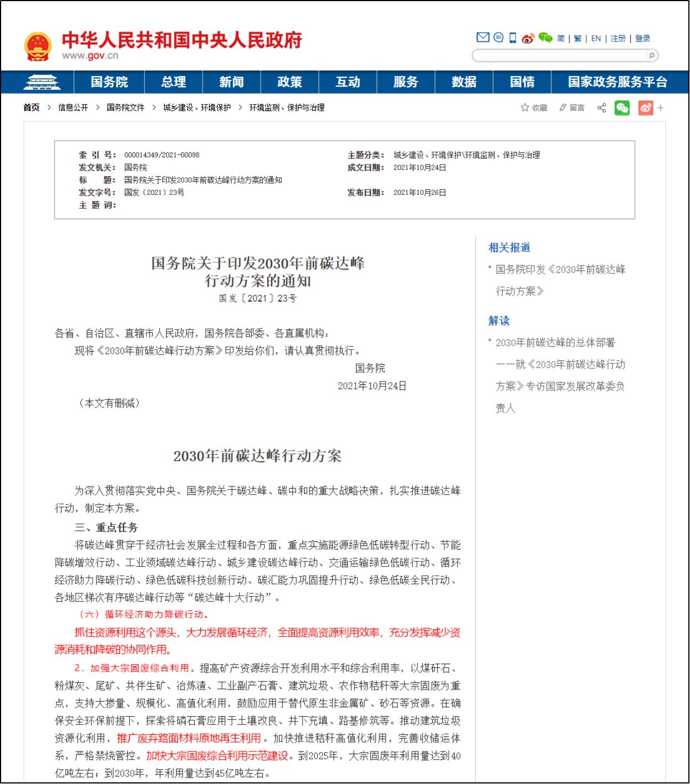Switch site language to EN
The width and height of the screenshot is (690, 784).
(x=596, y=38)
